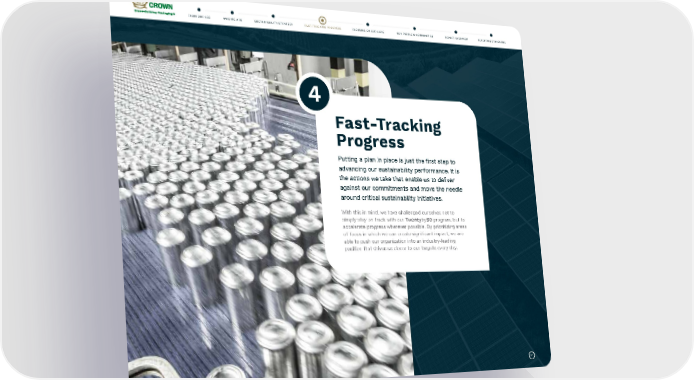Screen dimensions: 694x380
Task: Open the first section label beside the logo
Action: pos(199,17)
